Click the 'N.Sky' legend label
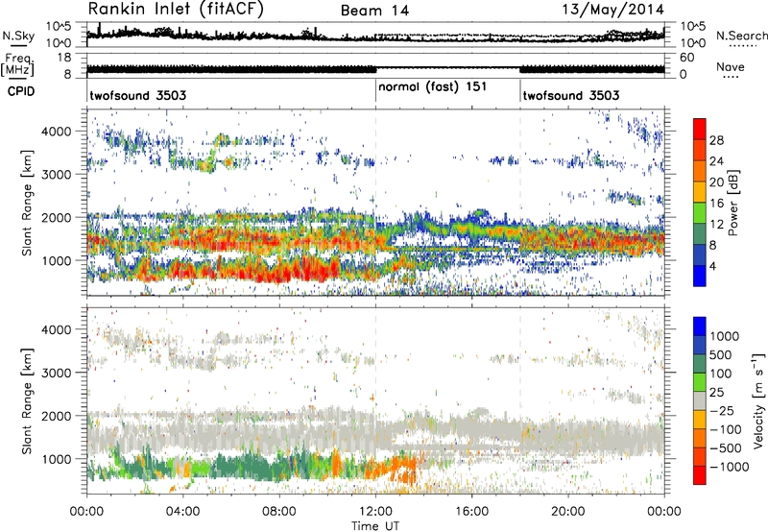Image resolution: width=768 pixels, height=532 pixels. (18, 36)
